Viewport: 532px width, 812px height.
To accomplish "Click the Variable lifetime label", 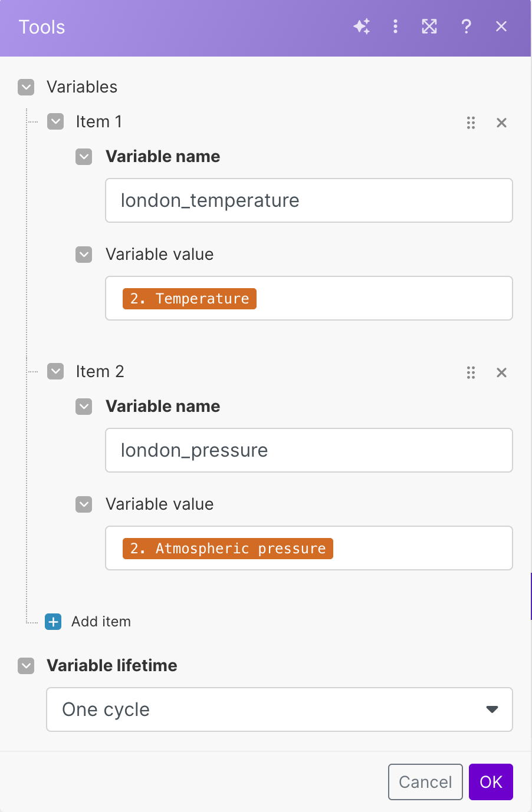I will [112, 666].
